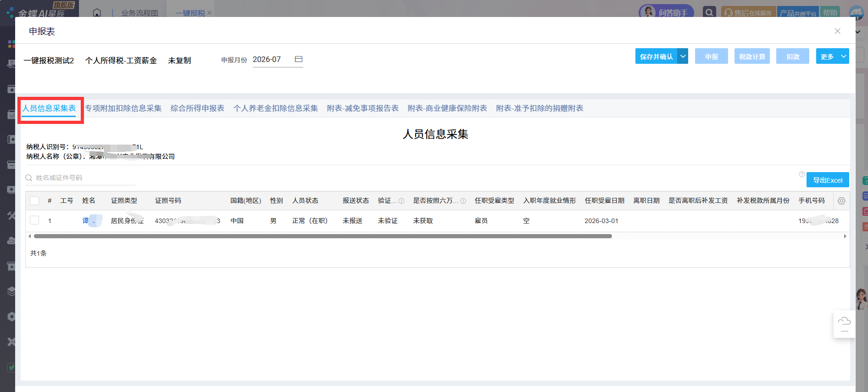Click the horizontal table scrollbar thumb

pos(323,236)
